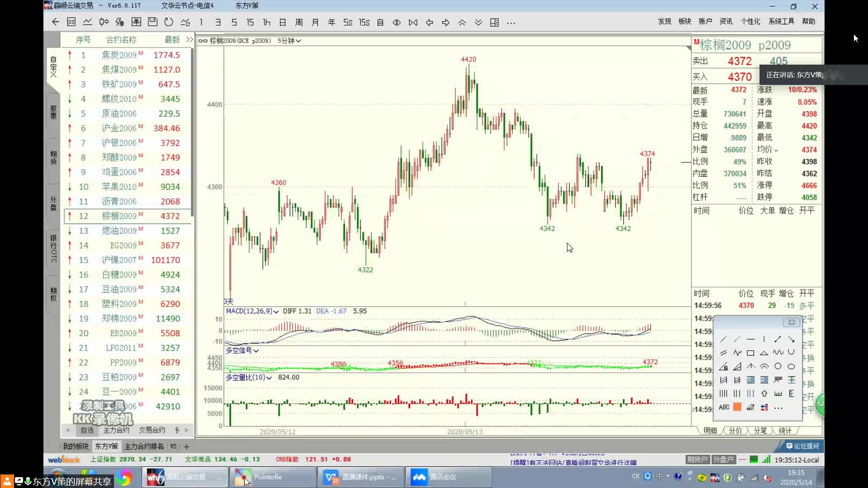Image resolution: width=868 pixels, height=488 pixels.
Task: Click the double chevron down toolbar icon
Action: [478, 22]
